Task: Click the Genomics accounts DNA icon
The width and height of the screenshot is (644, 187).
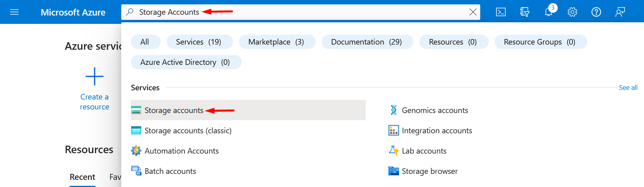Action: point(394,110)
